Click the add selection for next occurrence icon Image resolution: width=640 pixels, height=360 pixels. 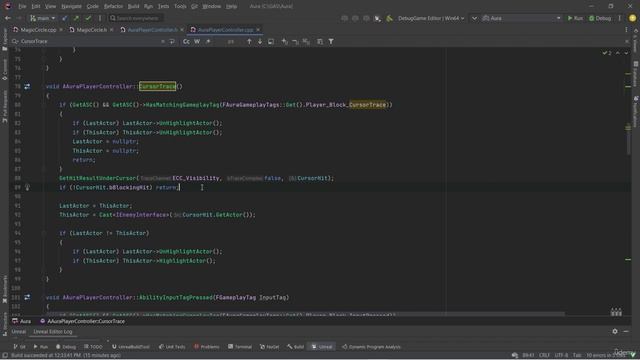(284, 41)
